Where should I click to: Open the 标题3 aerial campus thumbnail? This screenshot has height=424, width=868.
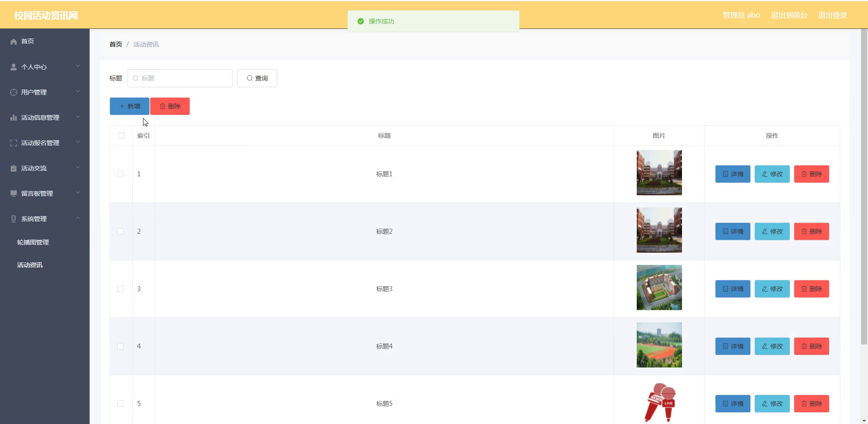click(659, 287)
